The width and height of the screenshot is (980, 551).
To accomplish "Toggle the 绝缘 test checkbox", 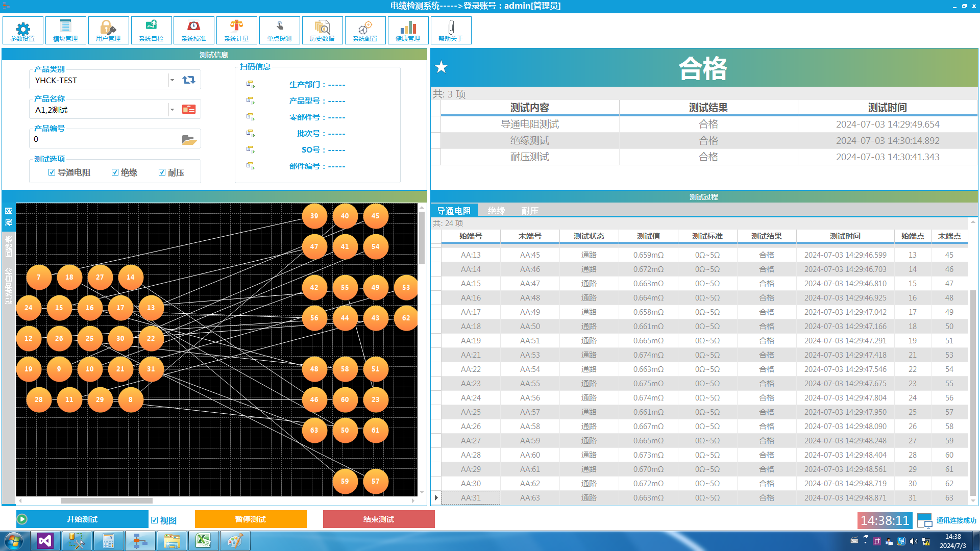I will point(115,172).
